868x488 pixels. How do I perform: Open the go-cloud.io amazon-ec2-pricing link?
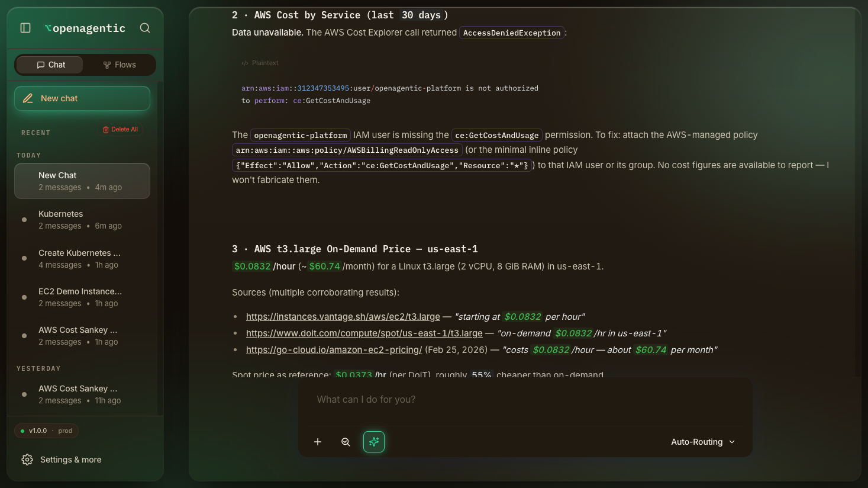[334, 350]
